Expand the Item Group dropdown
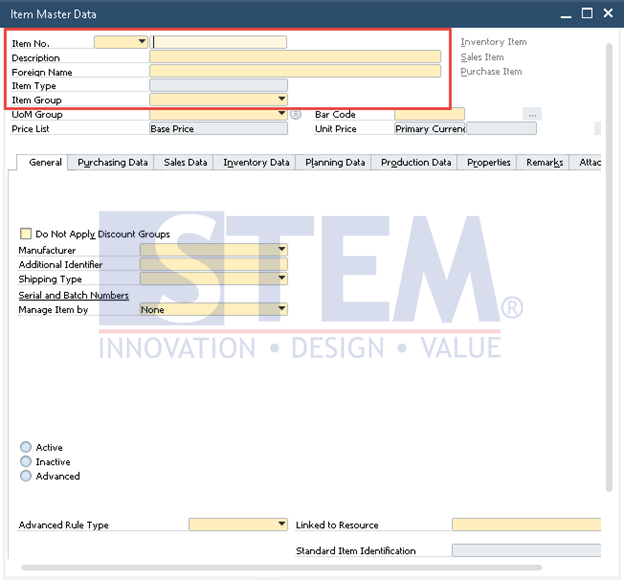 [218, 99]
